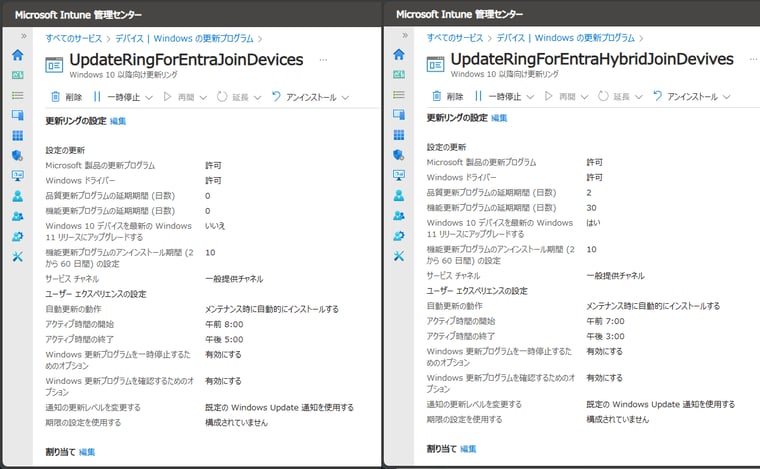This screenshot has height=469, width=760.
Task: Open Dashboard icon in right window sidebar
Action: pyautogui.click(x=399, y=74)
